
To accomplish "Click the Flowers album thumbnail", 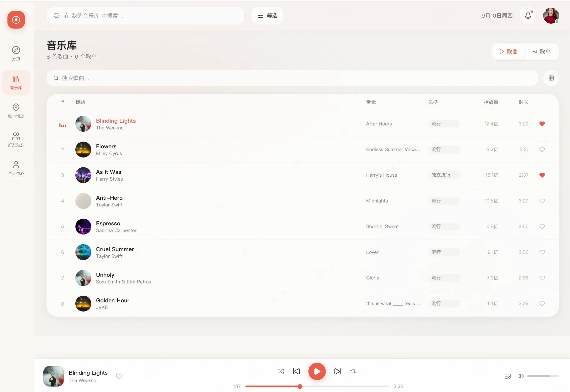I will point(83,150).
